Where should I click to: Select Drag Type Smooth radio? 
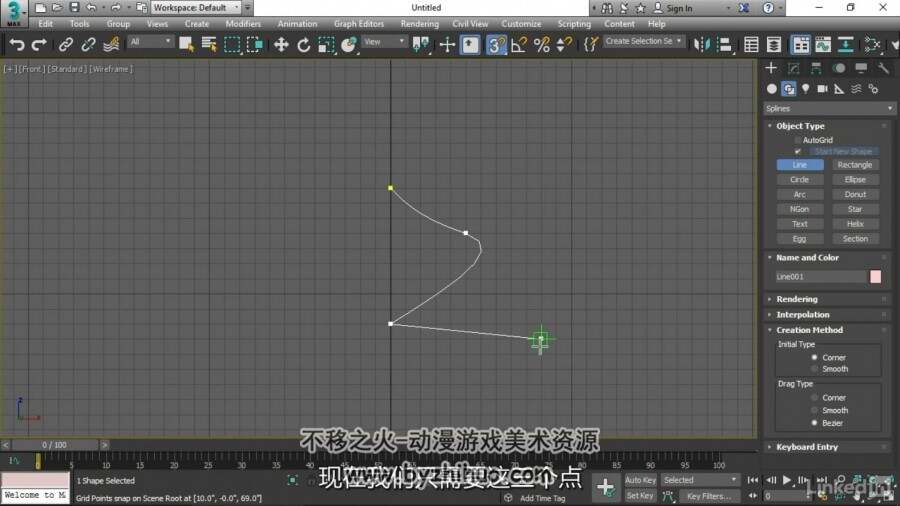point(814,410)
